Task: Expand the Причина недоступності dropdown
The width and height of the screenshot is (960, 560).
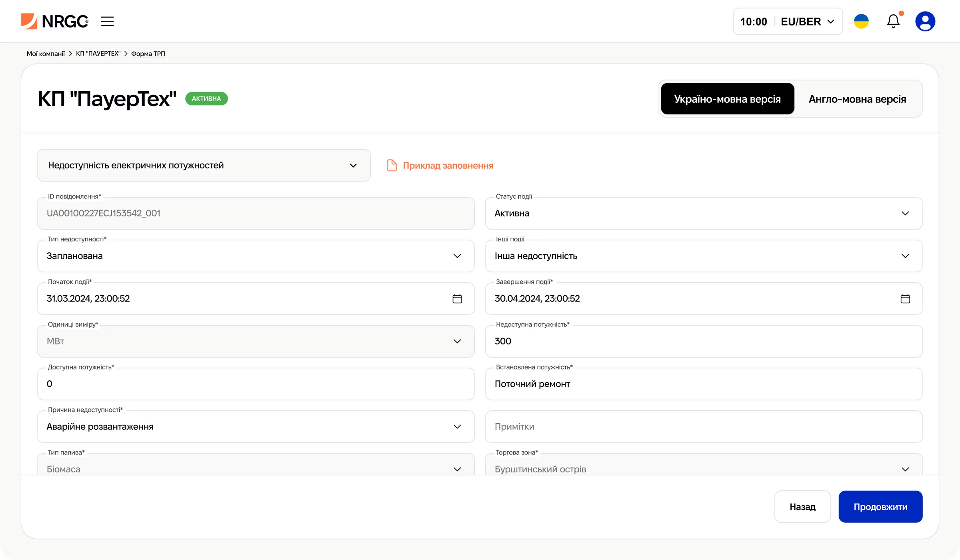Action: click(256, 426)
